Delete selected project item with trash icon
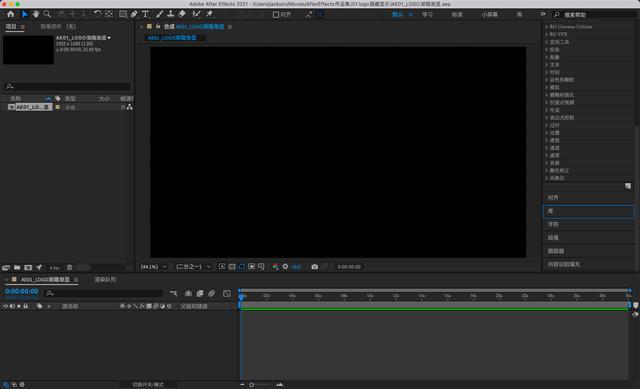640x389 pixels. [69, 268]
